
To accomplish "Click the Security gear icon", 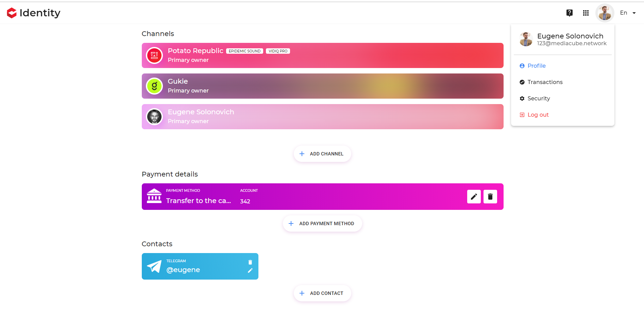I will 522,98.
